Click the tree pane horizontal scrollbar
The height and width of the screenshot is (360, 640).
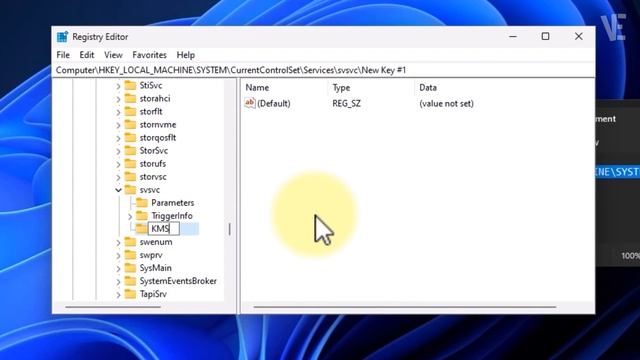113,307
